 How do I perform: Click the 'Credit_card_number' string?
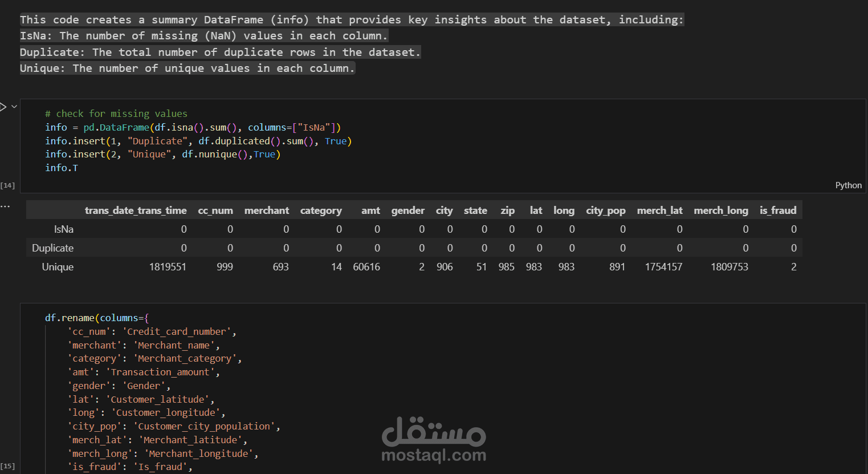coord(177,331)
